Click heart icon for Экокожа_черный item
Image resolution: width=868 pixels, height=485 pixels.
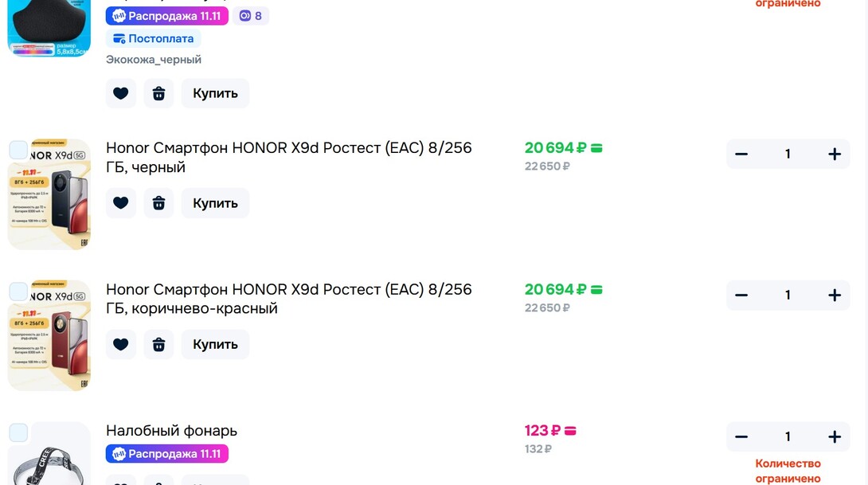pos(120,93)
